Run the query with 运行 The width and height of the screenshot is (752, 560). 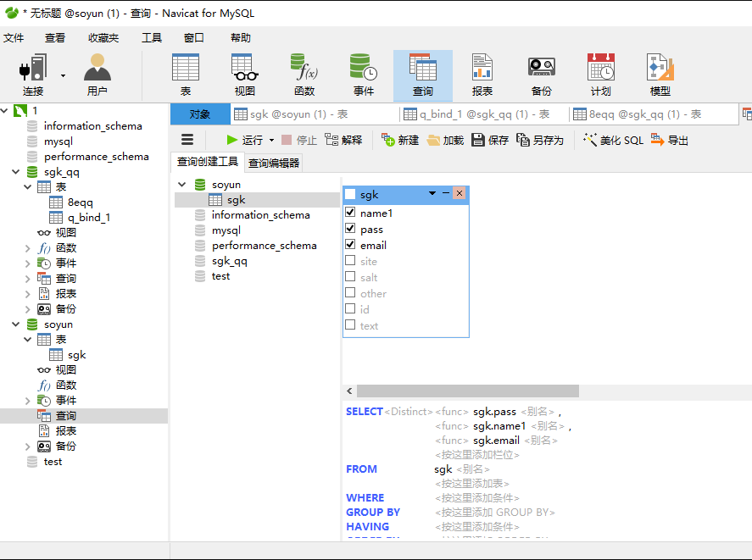click(x=245, y=140)
